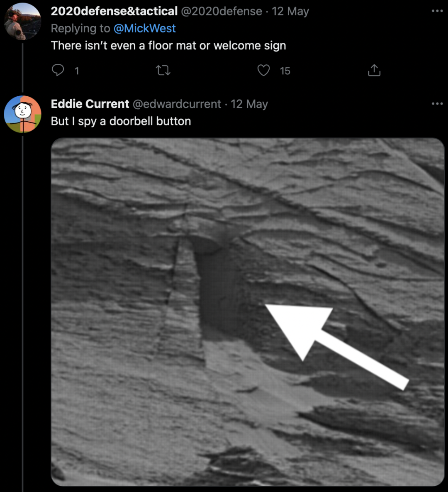Retweet the floor mat tweet

click(163, 70)
